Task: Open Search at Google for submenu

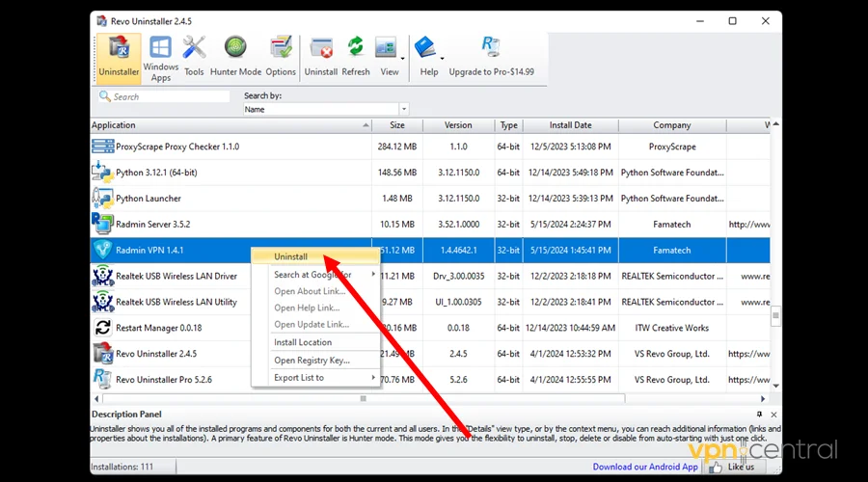Action: coord(315,275)
